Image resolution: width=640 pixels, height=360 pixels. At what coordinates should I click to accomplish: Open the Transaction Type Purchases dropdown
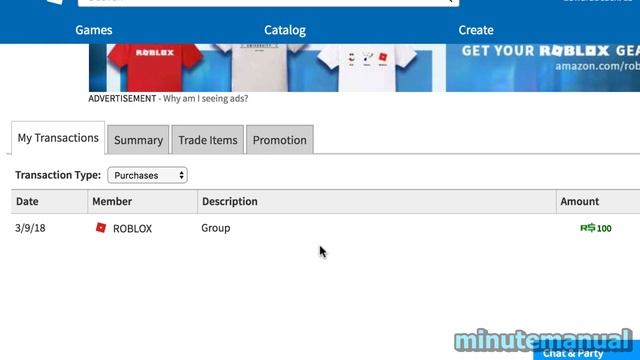(x=147, y=175)
